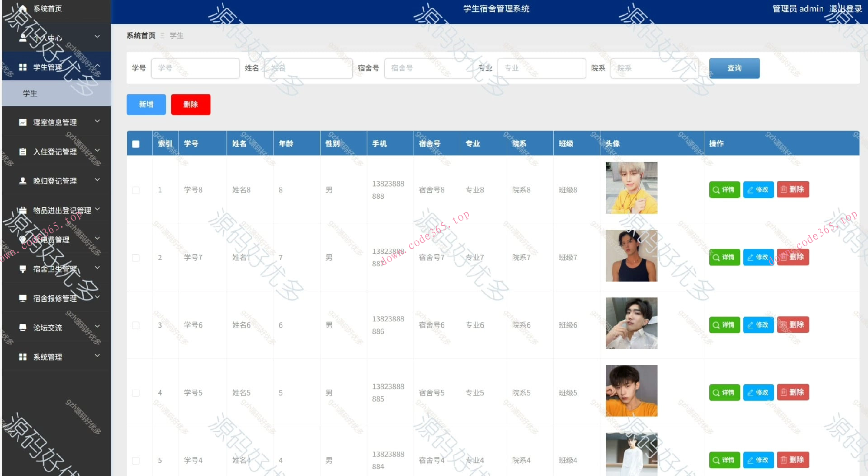Viewport: 868px width, 476px height.
Task: Select the checkbox beside 学号6
Action: click(136, 325)
